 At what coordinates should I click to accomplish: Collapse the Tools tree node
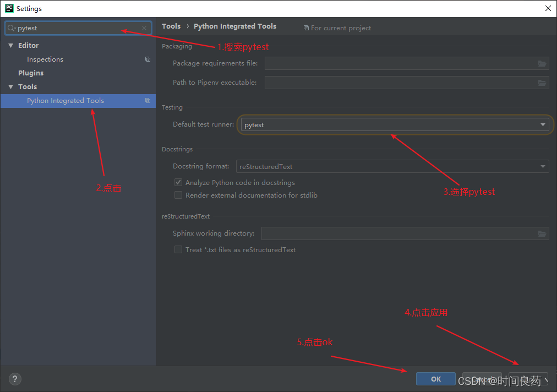10,87
